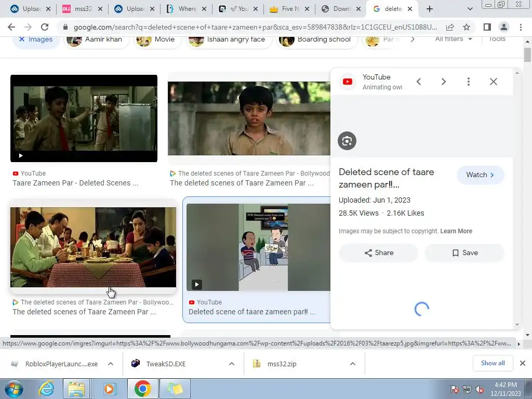Open Windows Explorer folder on taskbar
The width and height of the screenshot is (532, 399).
(77, 389)
